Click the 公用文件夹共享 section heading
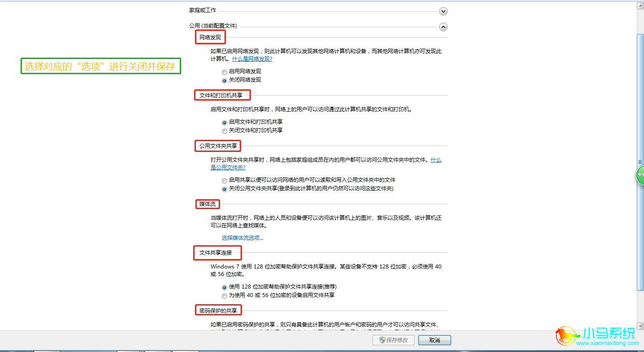This screenshot has width=644, height=352. [218, 146]
